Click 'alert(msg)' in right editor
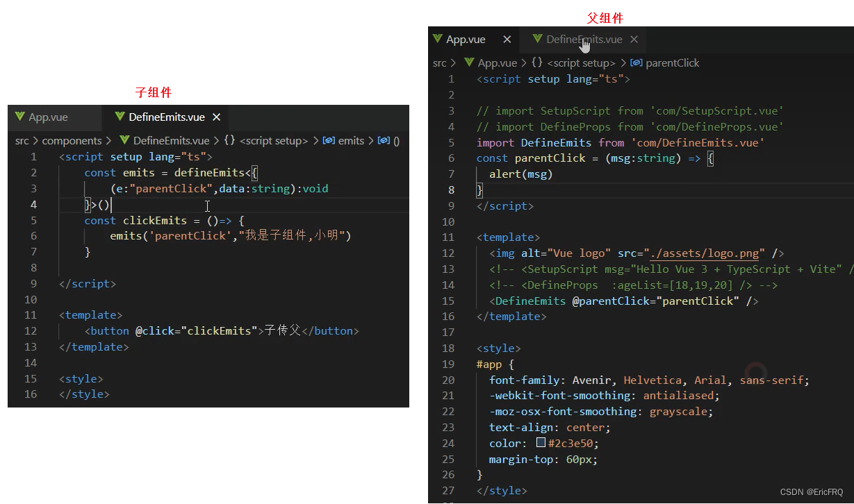 click(x=520, y=174)
